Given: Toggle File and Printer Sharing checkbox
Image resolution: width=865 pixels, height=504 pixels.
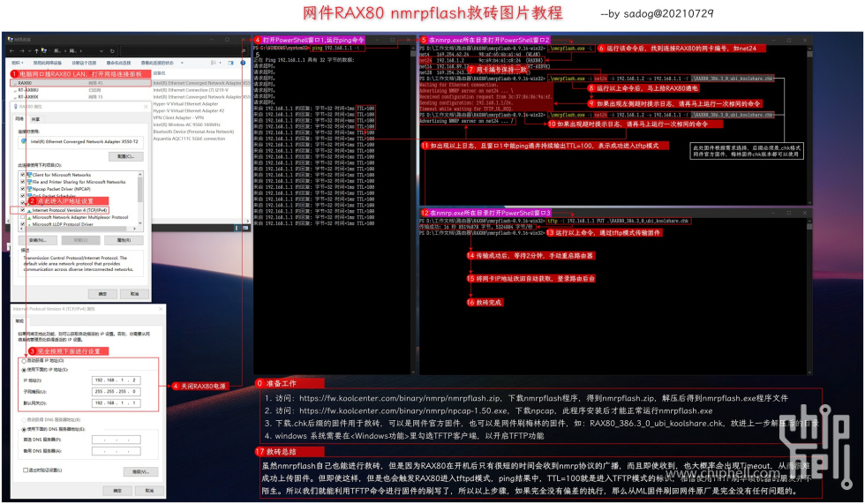Looking at the screenshot, I should click(x=23, y=182).
